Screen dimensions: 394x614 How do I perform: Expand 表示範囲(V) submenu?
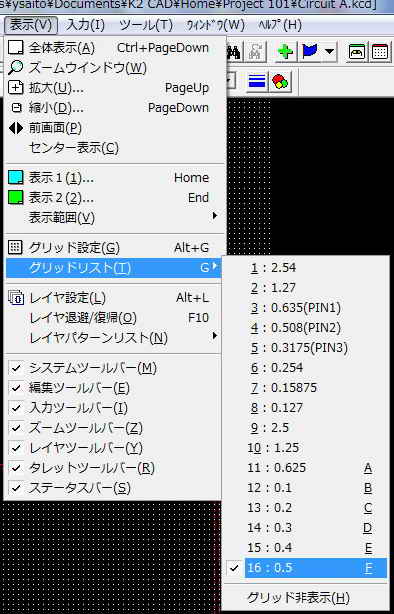tap(115, 217)
